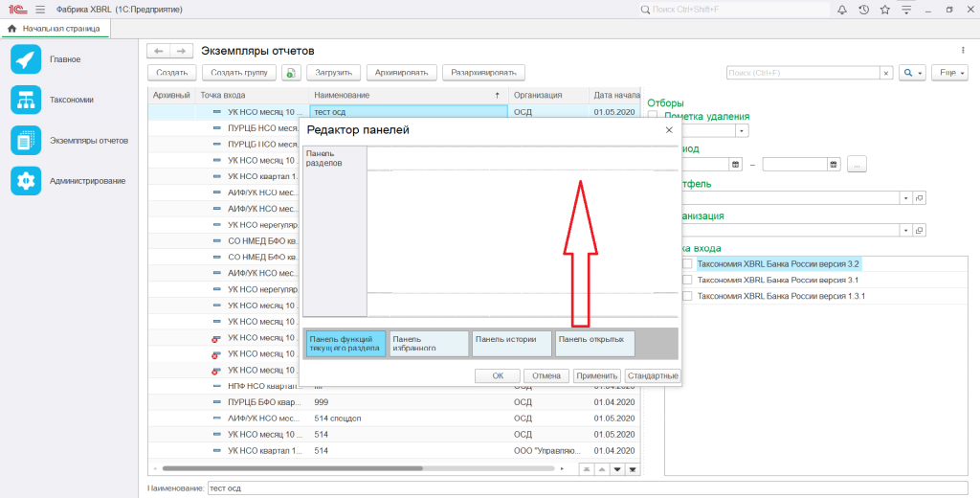980x498 pixels.
Task: Click green document icon in command bar
Action: click(291, 73)
